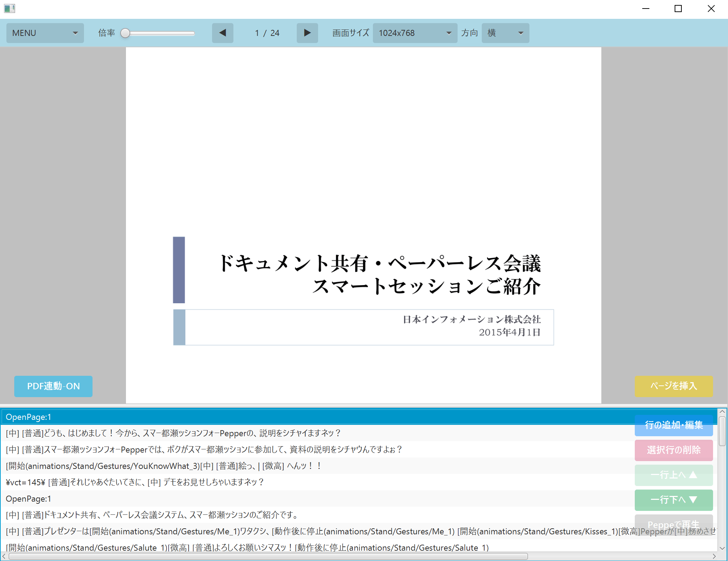728x561 pixels.
Task: Click the horizontal scrollbar track of list
Action: click(x=619, y=556)
